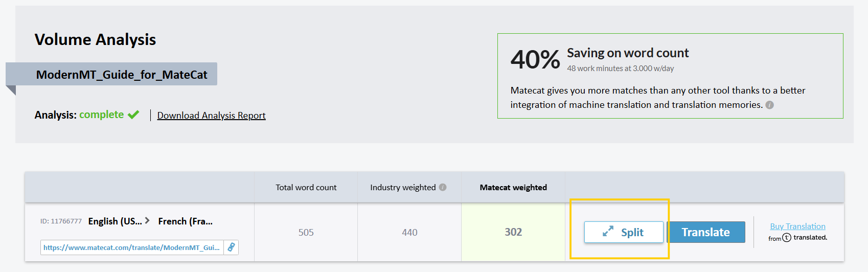Click info icon after translation memories text
The height and width of the screenshot is (272, 868).
770,105
